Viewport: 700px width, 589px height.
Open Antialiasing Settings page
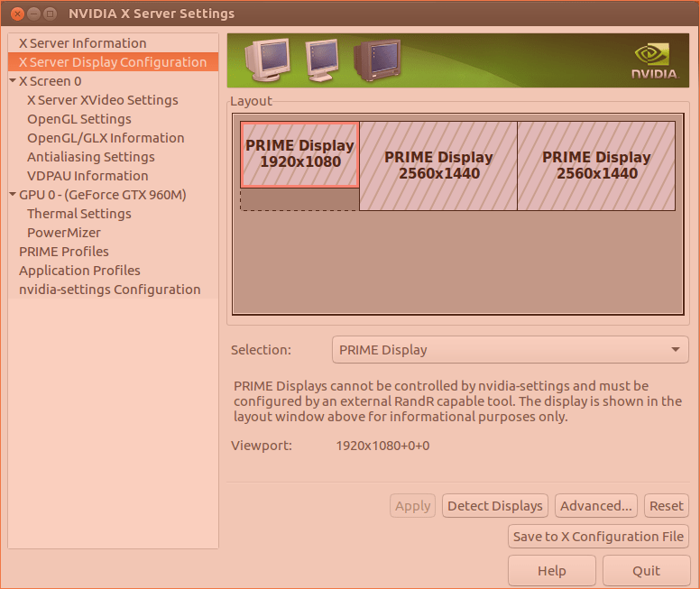coord(90,157)
